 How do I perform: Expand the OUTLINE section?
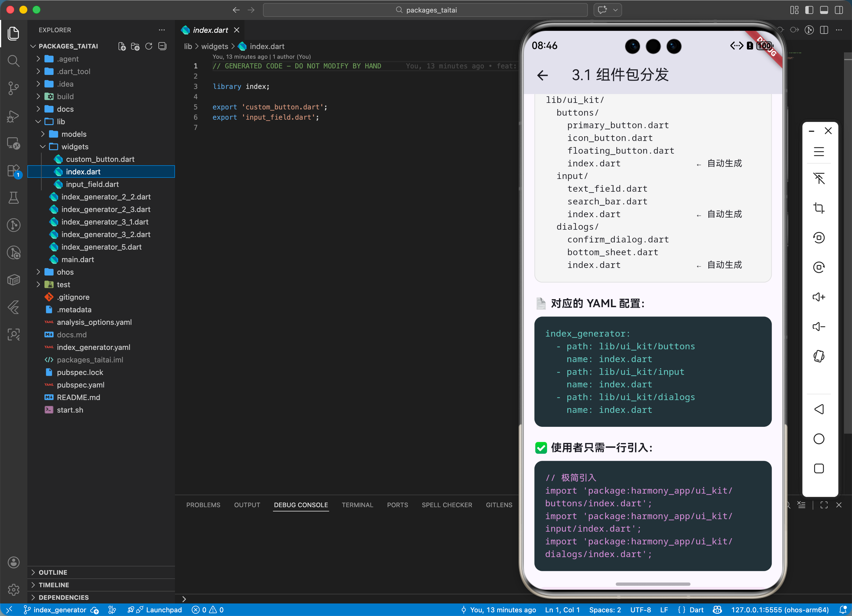(53, 572)
